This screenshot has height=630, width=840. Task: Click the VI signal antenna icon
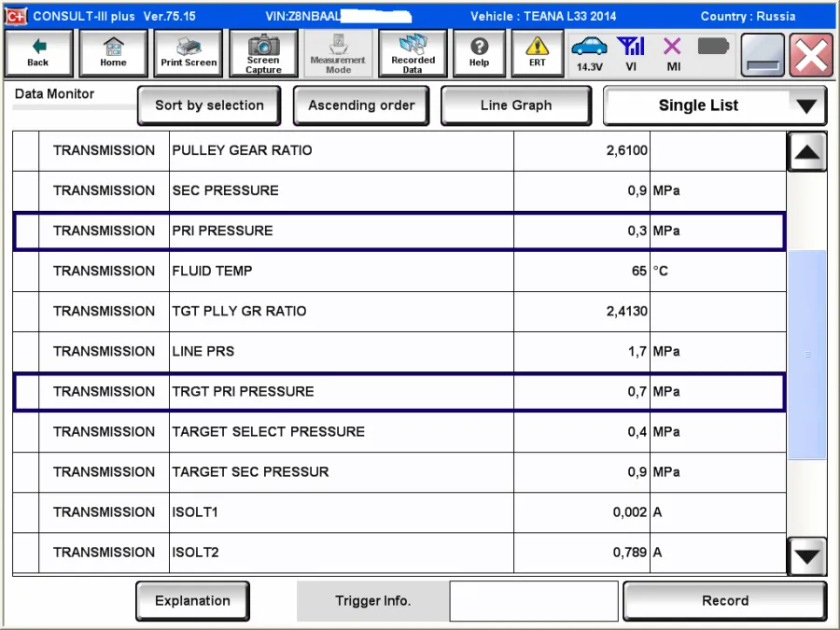click(x=631, y=53)
